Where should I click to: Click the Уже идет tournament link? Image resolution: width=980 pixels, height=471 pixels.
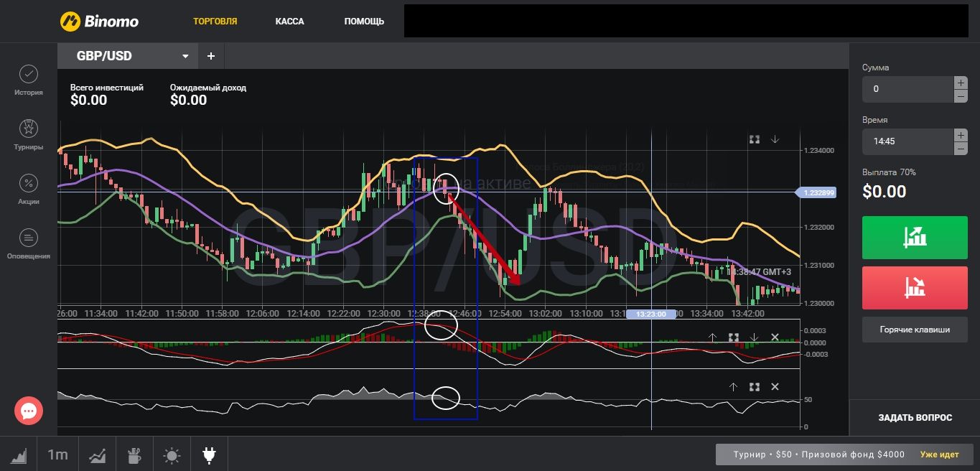click(x=940, y=454)
